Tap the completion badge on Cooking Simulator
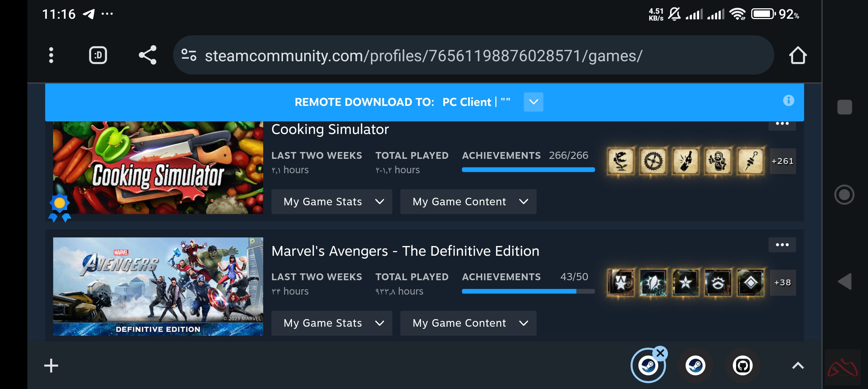868x389 pixels. (59, 203)
